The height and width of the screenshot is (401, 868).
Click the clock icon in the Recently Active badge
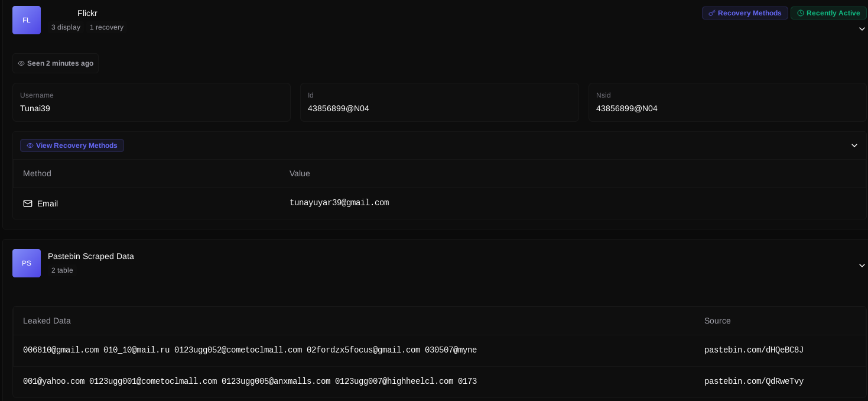coord(801,13)
